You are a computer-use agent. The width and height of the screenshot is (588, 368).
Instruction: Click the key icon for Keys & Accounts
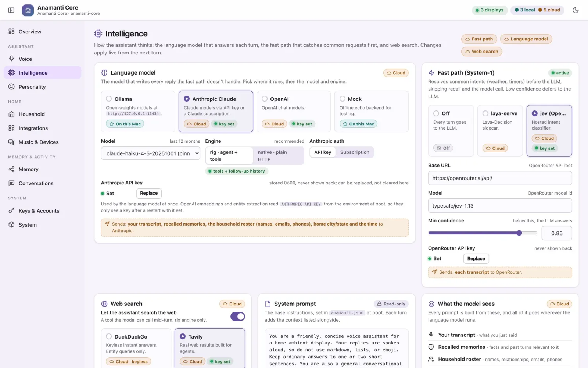click(x=11, y=210)
